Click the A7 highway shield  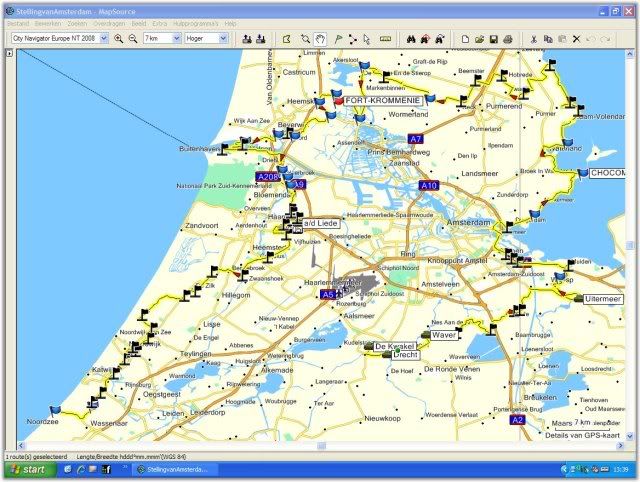click(x=415, y=139)
